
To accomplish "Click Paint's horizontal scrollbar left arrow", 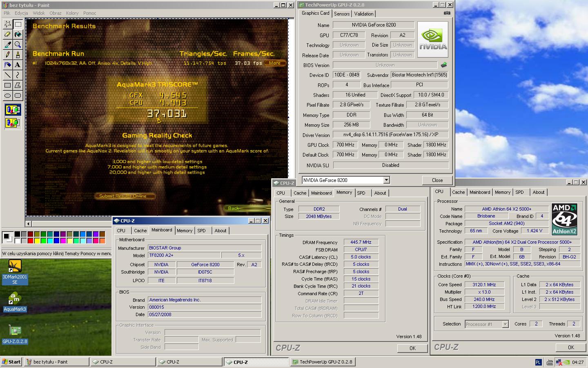I will 28,224.
